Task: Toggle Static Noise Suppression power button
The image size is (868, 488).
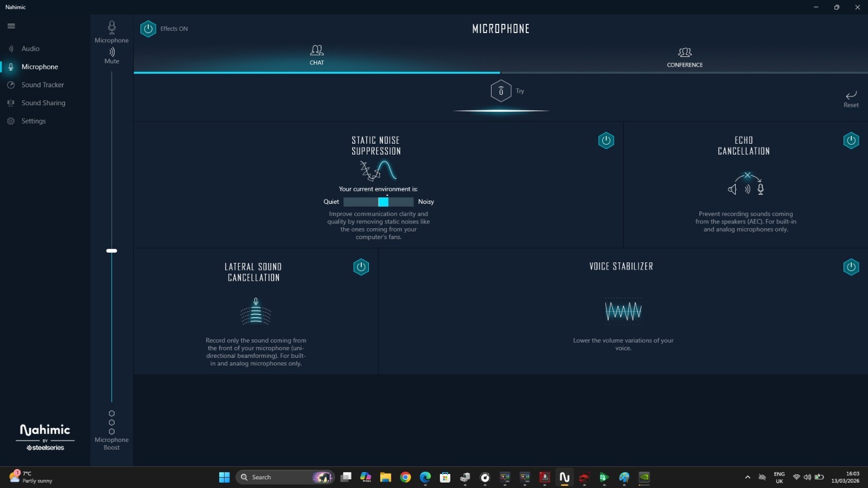Action: [606, 140]
